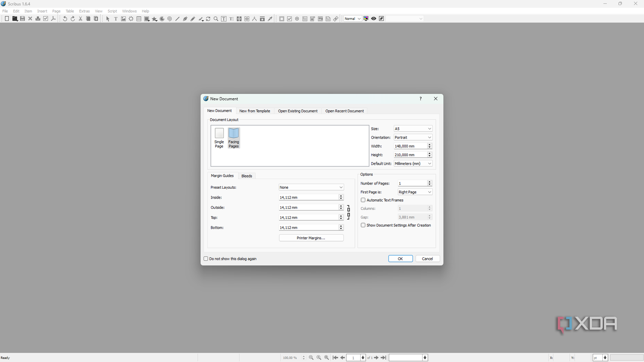
Task: Switch to Open Existing Document tab
Action: tap(298, 111)
